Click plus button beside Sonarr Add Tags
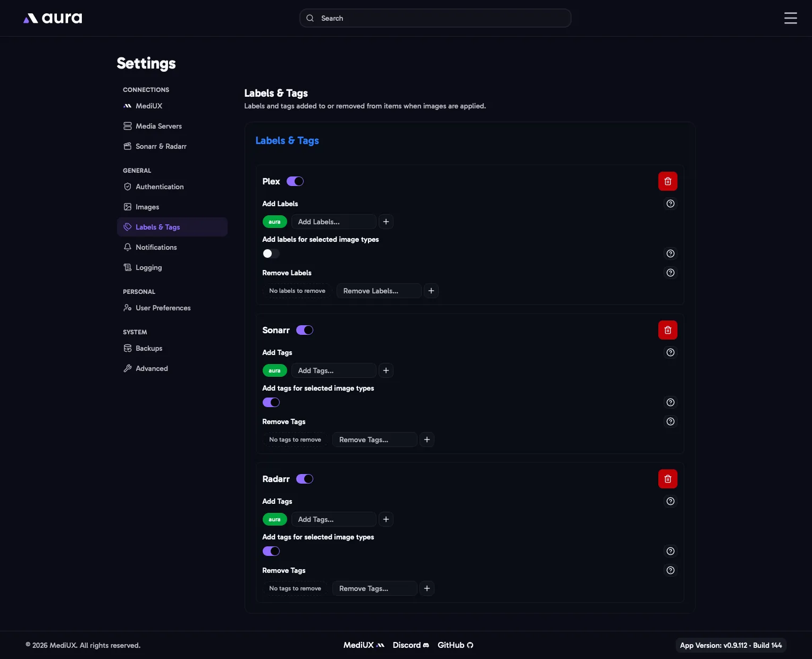The image size is (812, 659). (x=386, y=370)
